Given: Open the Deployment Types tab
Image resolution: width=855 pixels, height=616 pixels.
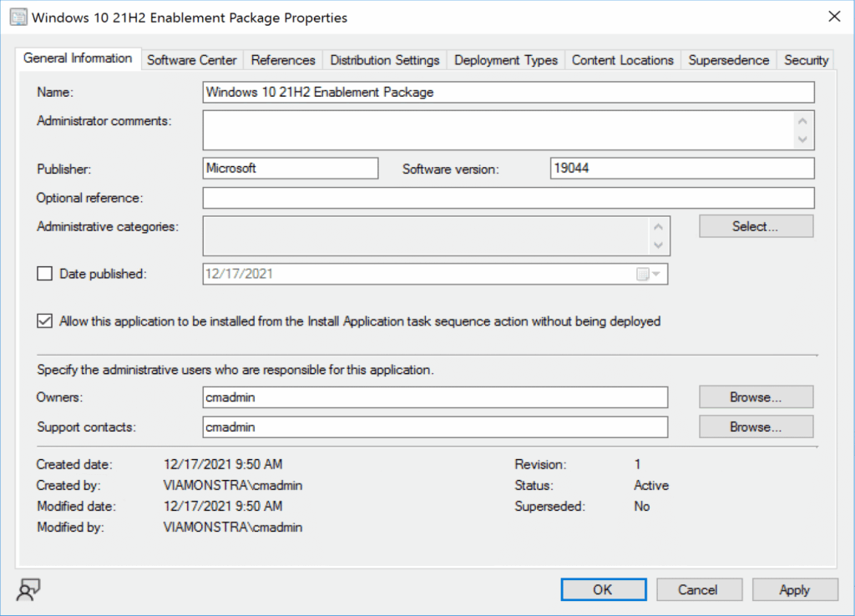Looking at the screenshot, I should [x=506, y=60].
